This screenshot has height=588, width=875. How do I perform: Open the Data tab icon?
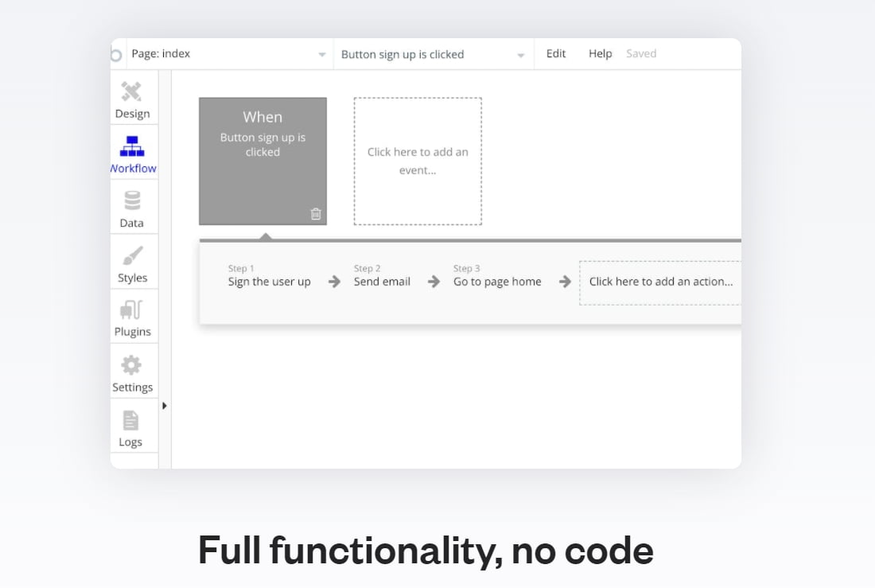[x=132, y=201]
